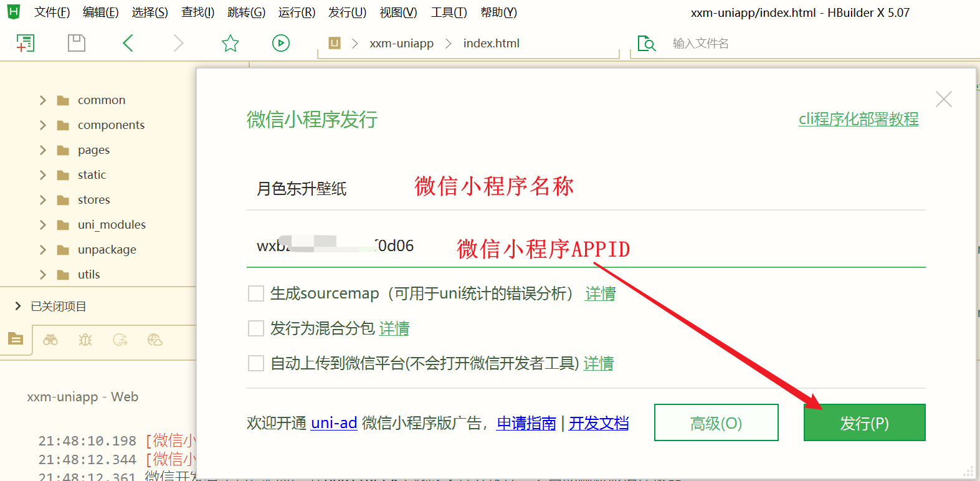Open the 文件(F) menu
980x481 pixels.
(52, 12)
